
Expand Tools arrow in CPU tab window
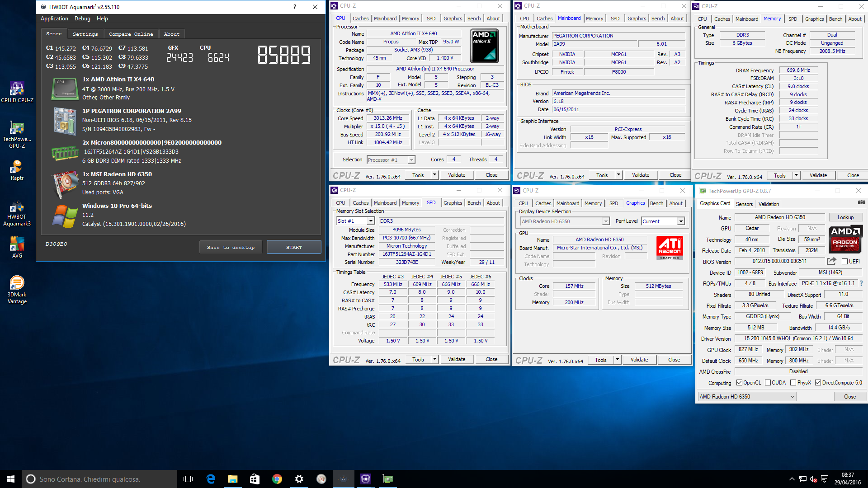click(x=434, y=175)
